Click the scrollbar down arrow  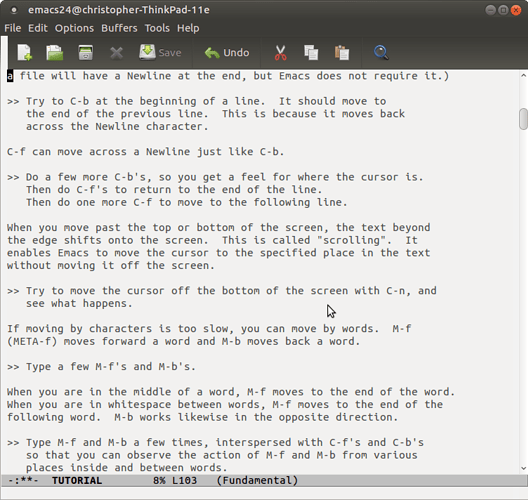tap(523, 468)
